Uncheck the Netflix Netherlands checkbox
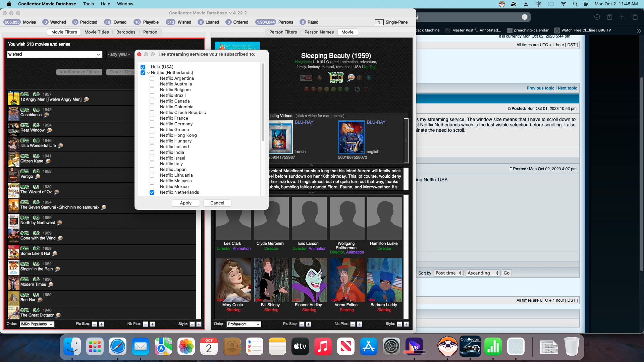Image resolution: width=644 pixels, height=362 pixels. 152,192
